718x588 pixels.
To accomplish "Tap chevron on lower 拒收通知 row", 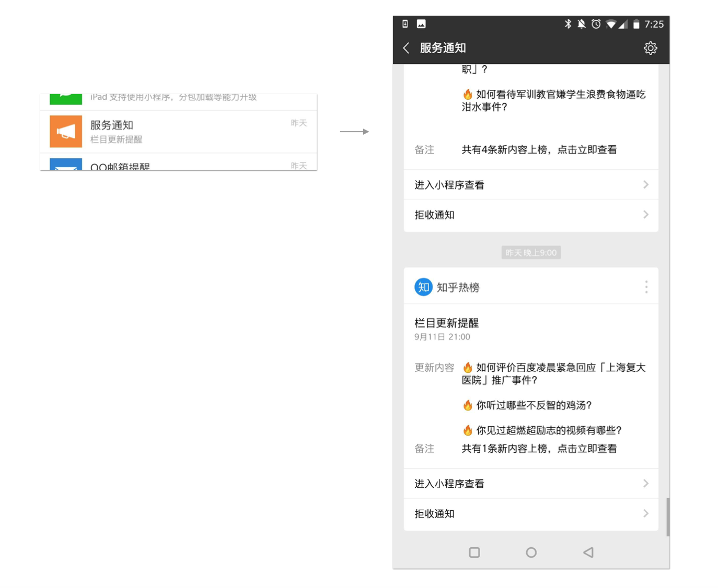I will (646, 513).
